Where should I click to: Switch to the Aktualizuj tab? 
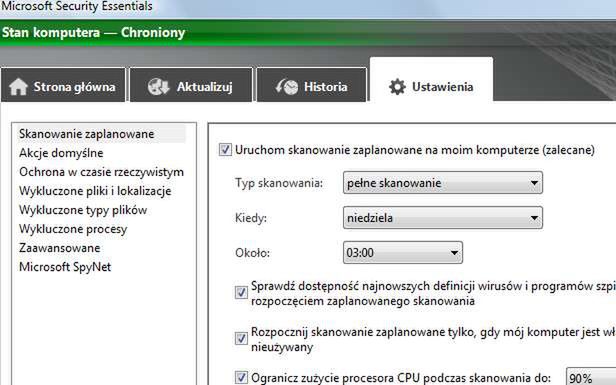(x=191, y=85)
